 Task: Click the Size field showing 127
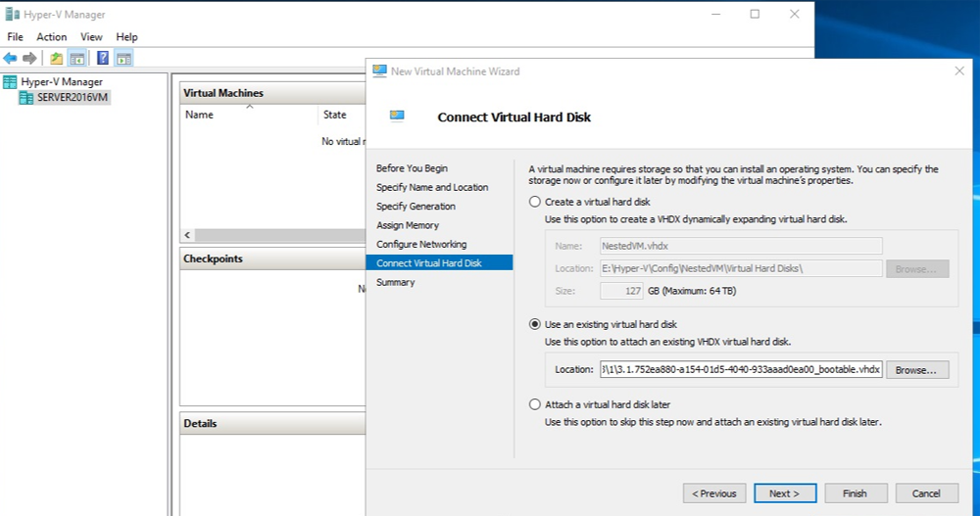(621, 291)
